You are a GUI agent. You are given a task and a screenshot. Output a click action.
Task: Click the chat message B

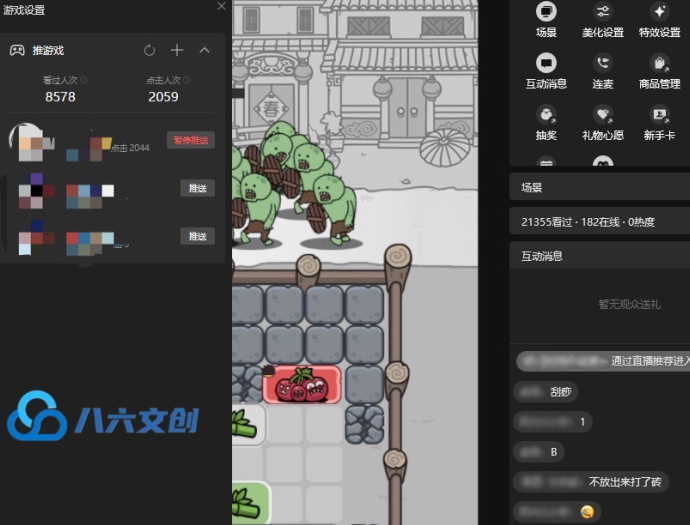pyautogui.click(x=539, y=452)
